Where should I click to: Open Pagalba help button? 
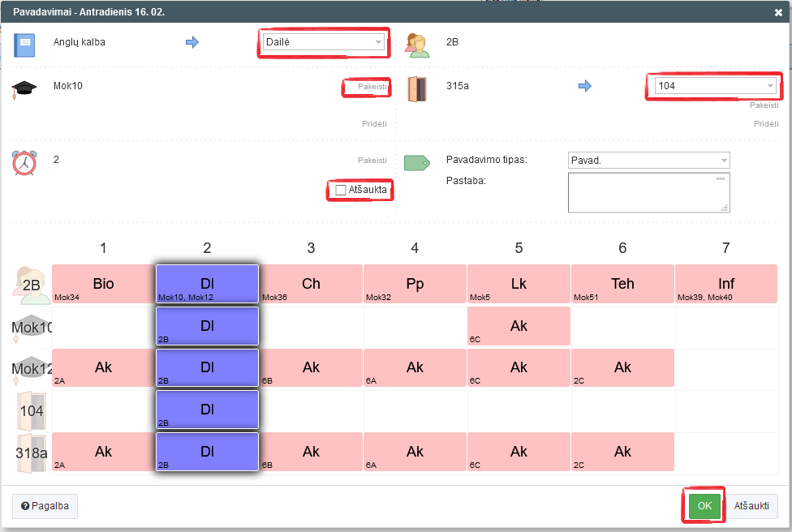pos(45,506)
